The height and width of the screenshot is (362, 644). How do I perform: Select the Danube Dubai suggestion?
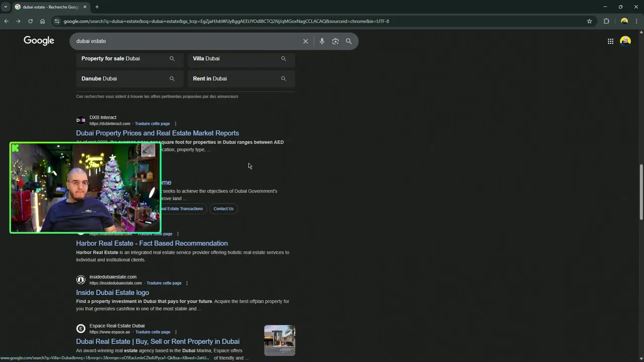point(130,79)
